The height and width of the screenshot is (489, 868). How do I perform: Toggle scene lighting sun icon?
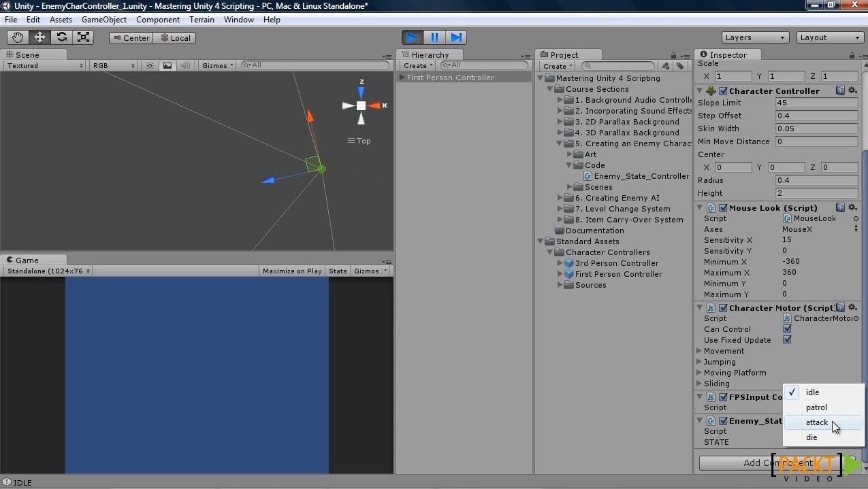point(150,65)
